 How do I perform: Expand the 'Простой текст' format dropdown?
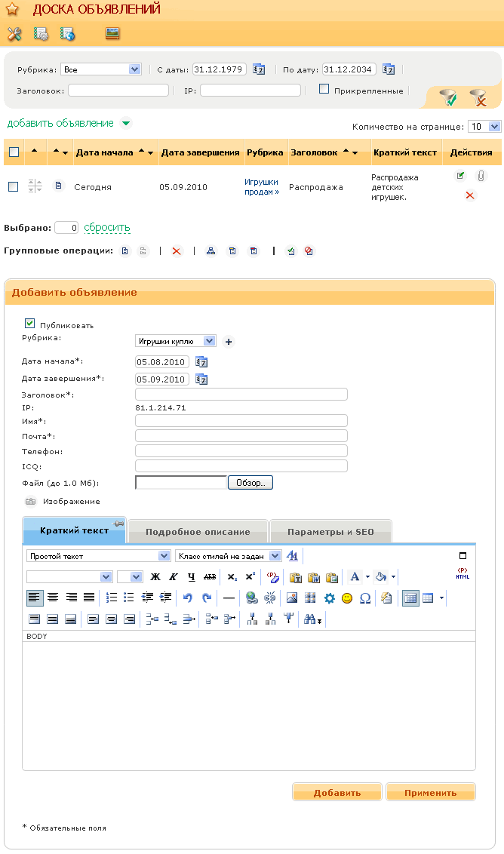coord(98,556)
